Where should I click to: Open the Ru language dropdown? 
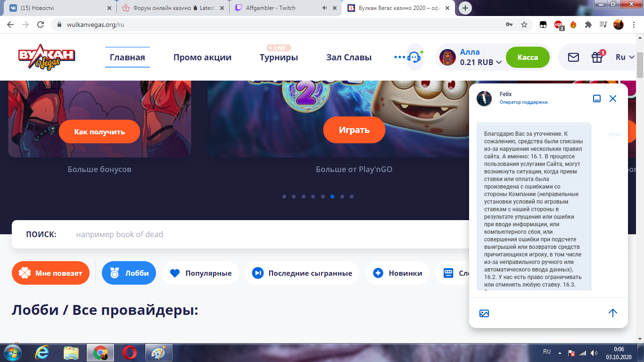(x=626, y=57)
